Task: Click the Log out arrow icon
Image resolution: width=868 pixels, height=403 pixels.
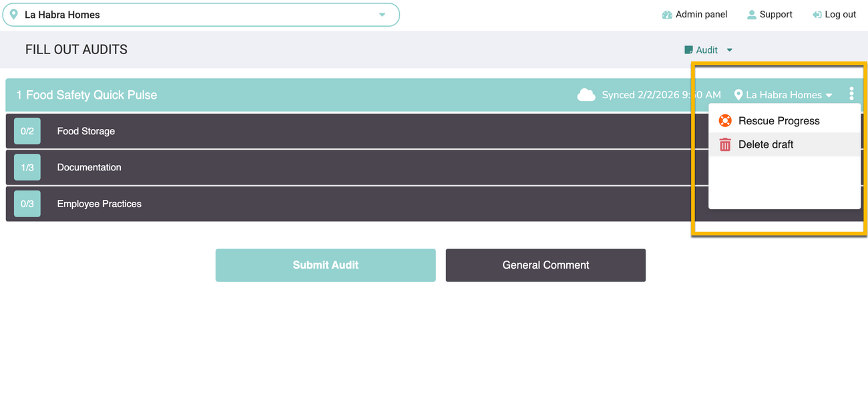Action: pos(817,15)
